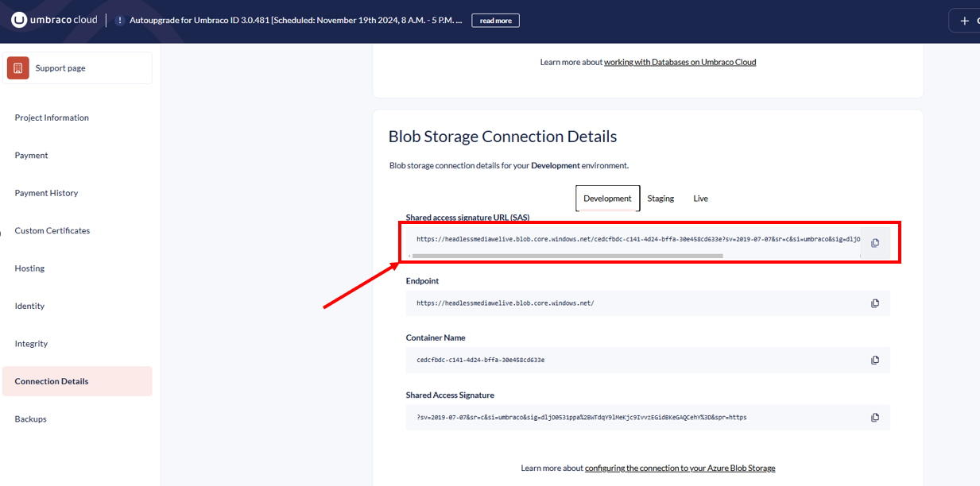Copy the Shared Access Signature value
980x486 pixels.
pos(875,417)
